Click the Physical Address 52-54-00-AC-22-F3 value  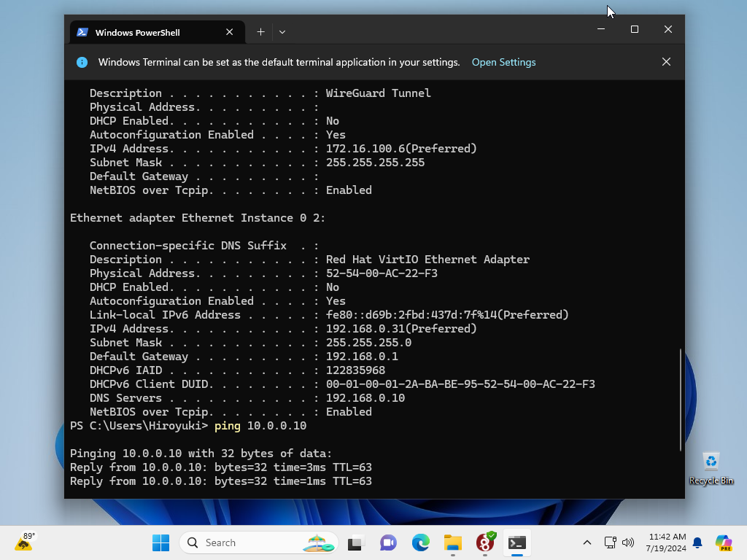pyautogui.click(x=382, y=273)
